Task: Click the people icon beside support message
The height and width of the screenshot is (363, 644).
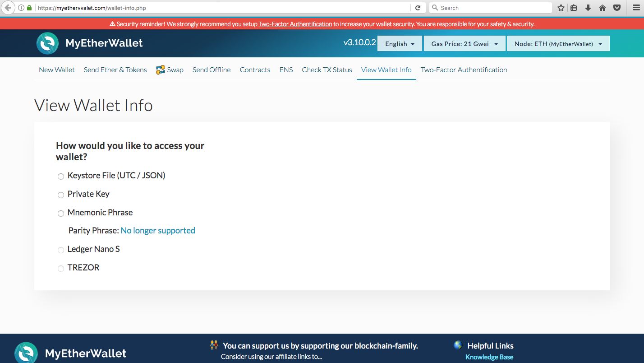Action: pos(214,345)
